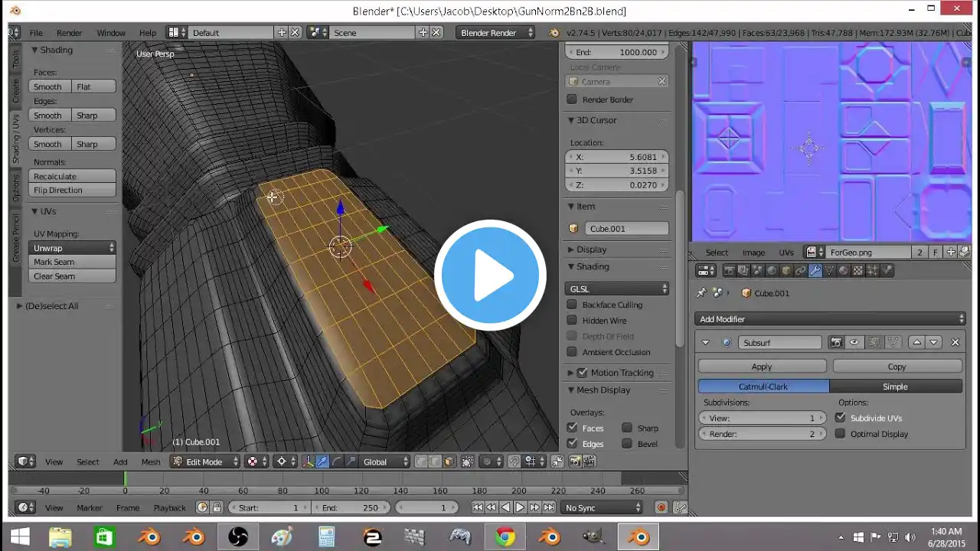Select face selection mode cube icon
Image resolution: width=980 pixels, height=551 pixels.
[x=449, y=461]
